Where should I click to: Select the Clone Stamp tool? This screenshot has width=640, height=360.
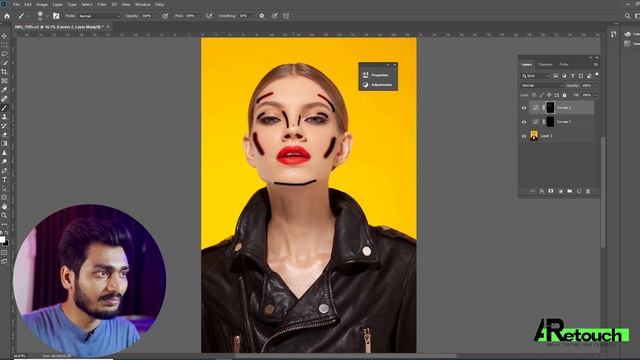point(4,117)
